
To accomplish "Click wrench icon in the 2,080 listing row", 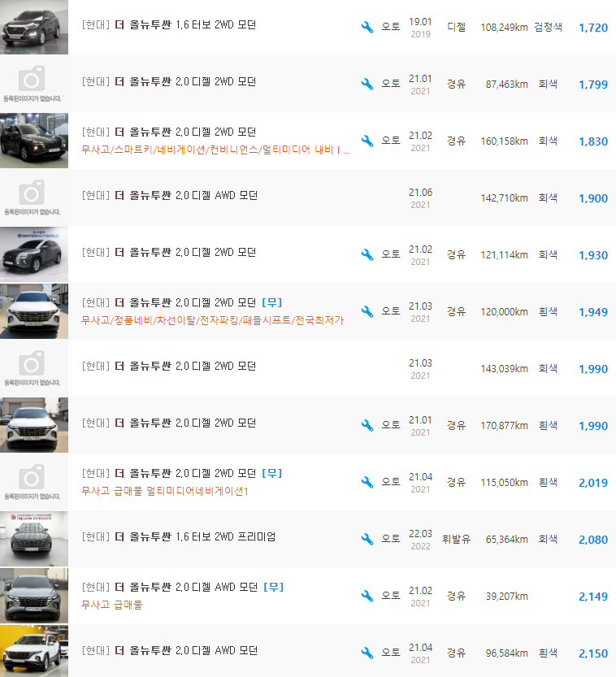I will click(367, 540).
